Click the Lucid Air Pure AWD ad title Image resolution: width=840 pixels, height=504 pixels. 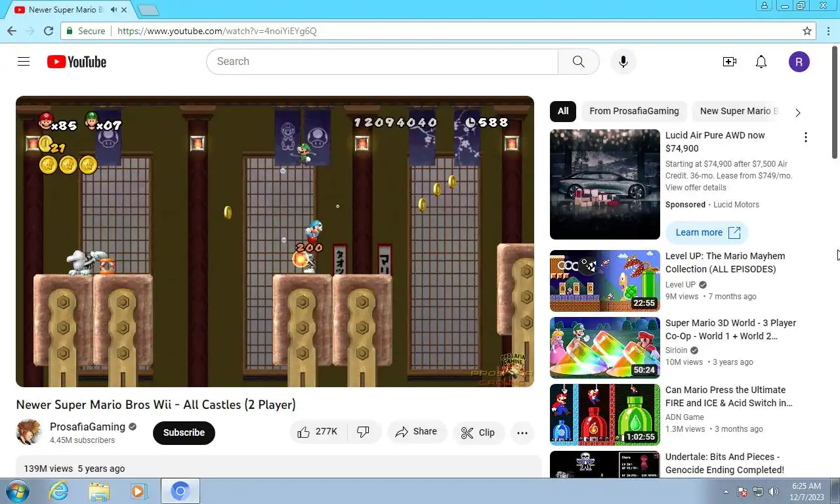715,142
